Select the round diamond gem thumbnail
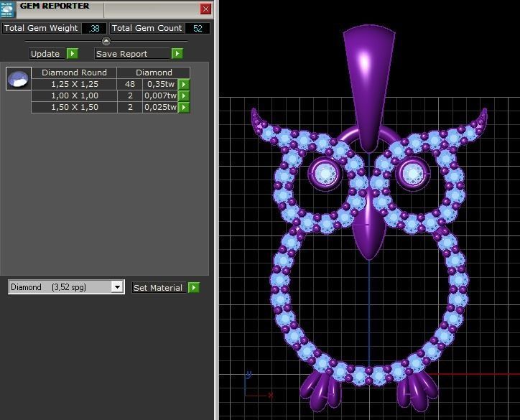Image resolution: width=520 pixels, height=420 pixels. click(19, 78)
